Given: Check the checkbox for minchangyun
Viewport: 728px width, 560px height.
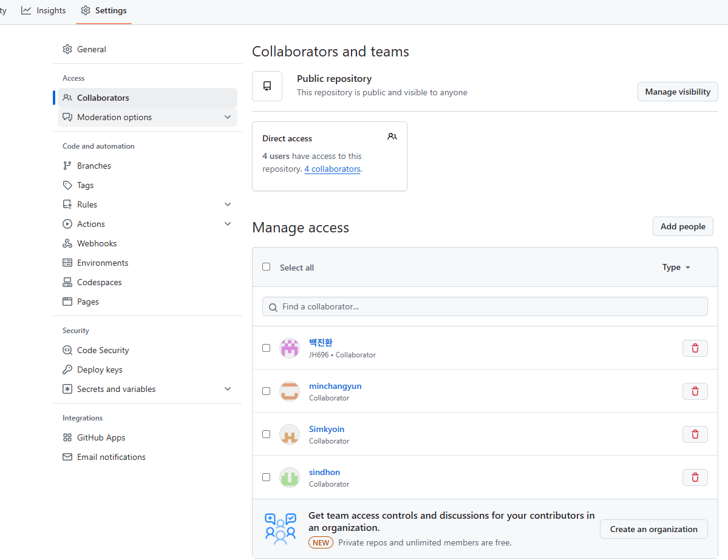Looking at the screenshot, I should click(x=266, y=391).
